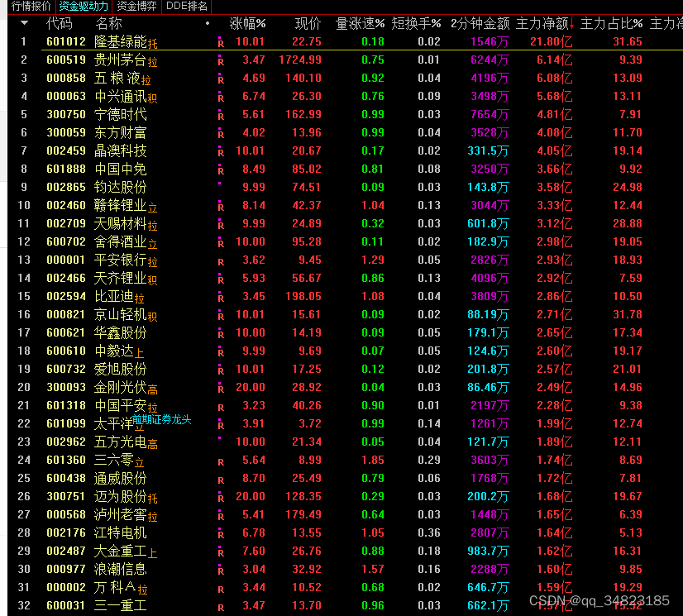The image size is (683, 616).
Task: Click the R marker for 爱旭股份
Action: (x=221, y=370)
